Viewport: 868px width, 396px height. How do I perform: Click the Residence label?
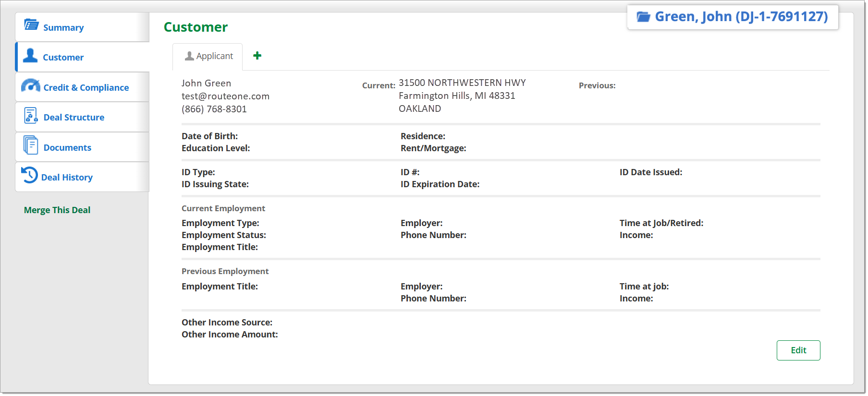tap(423, 136)
